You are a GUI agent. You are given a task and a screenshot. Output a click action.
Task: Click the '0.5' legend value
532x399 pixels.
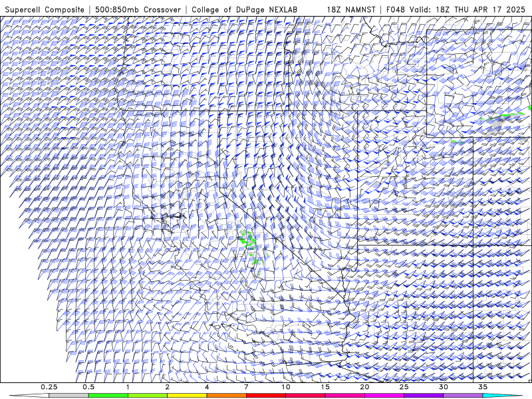(x=88, y=387)
